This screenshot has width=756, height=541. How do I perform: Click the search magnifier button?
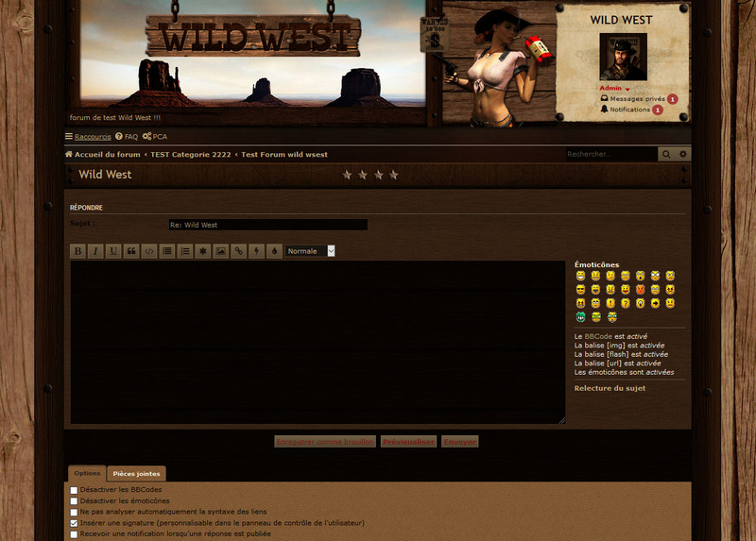point(666,154)
